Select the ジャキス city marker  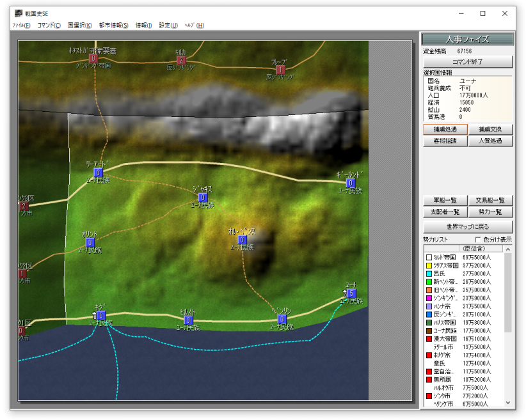coord(203,198)
